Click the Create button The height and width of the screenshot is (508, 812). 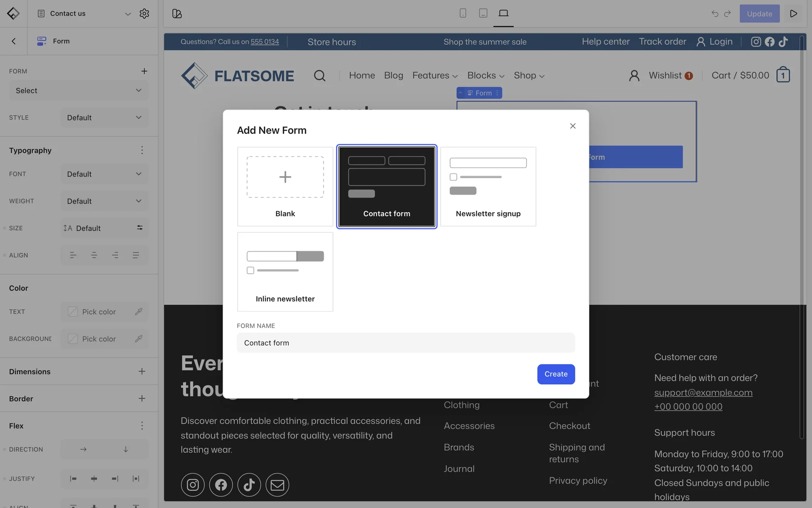pyautogui.click(x=556, y=374)
